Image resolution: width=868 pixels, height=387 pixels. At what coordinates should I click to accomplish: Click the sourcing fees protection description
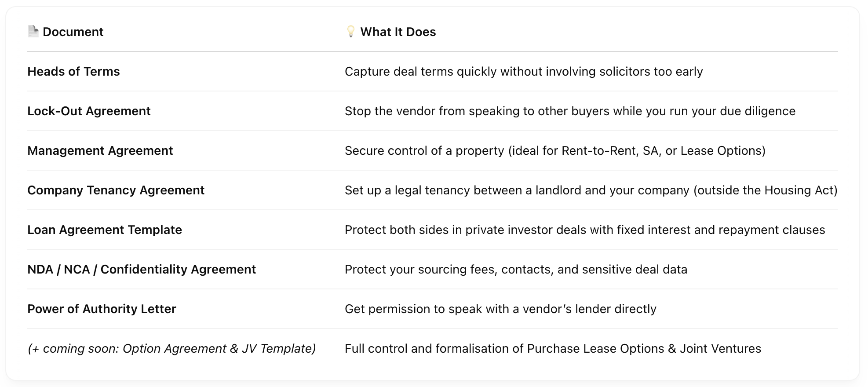coord(516,270)
